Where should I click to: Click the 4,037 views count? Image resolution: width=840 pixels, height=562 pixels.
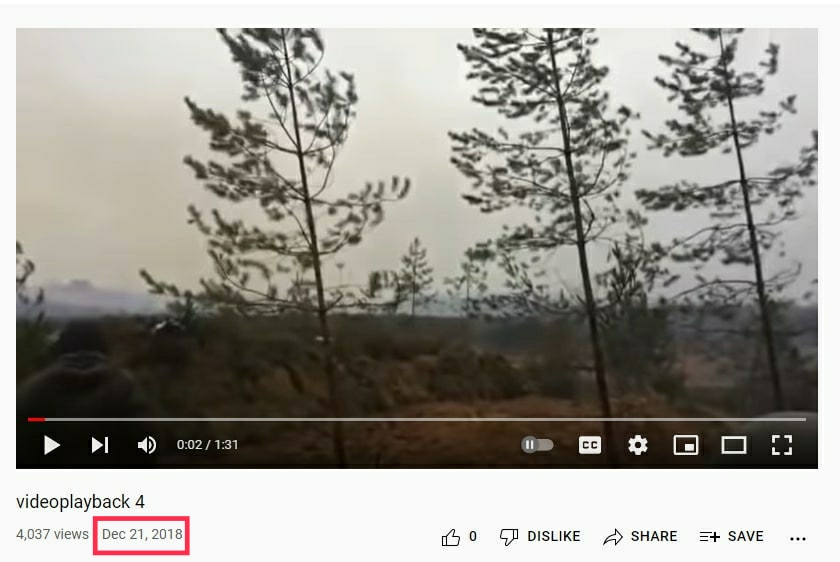[x=52, y=535]
